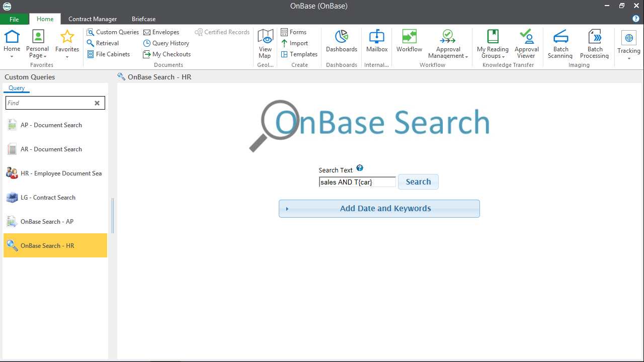The height and width of the screenshot is (362, 644).
Task: Open the Tracking globe icon
Action: (629, 38)
